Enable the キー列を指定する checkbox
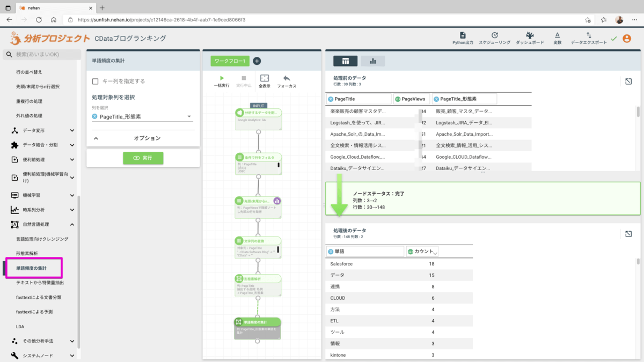 (x=96, y=82)
